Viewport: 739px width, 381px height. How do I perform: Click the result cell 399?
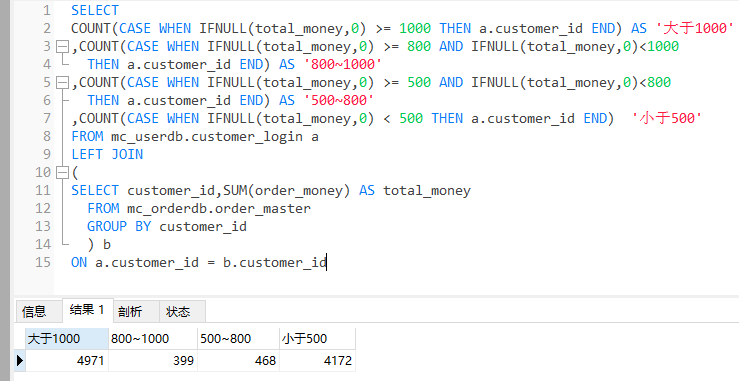pos(153,361)
